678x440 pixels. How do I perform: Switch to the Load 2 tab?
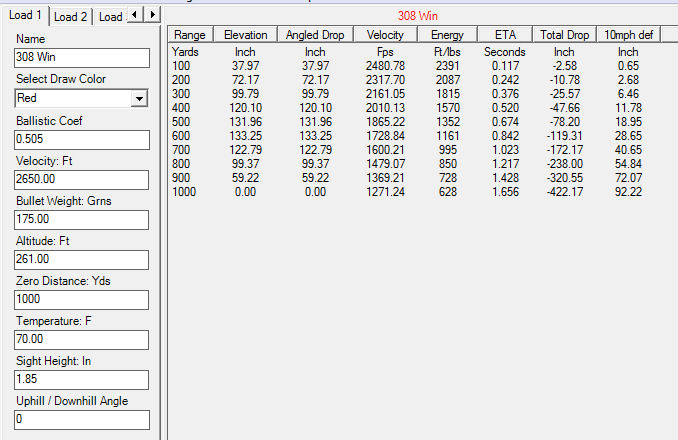(70, 17)
